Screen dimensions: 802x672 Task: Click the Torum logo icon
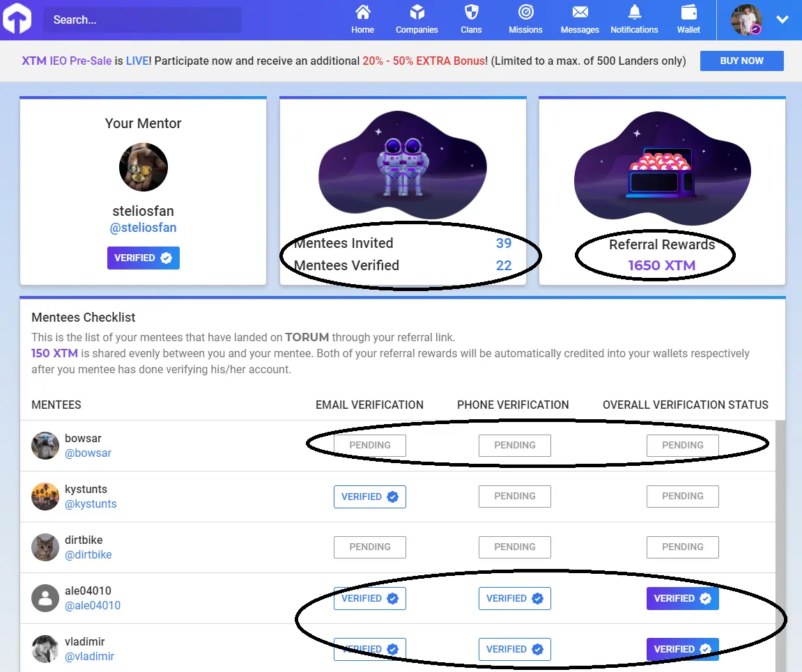click(17, 18)
